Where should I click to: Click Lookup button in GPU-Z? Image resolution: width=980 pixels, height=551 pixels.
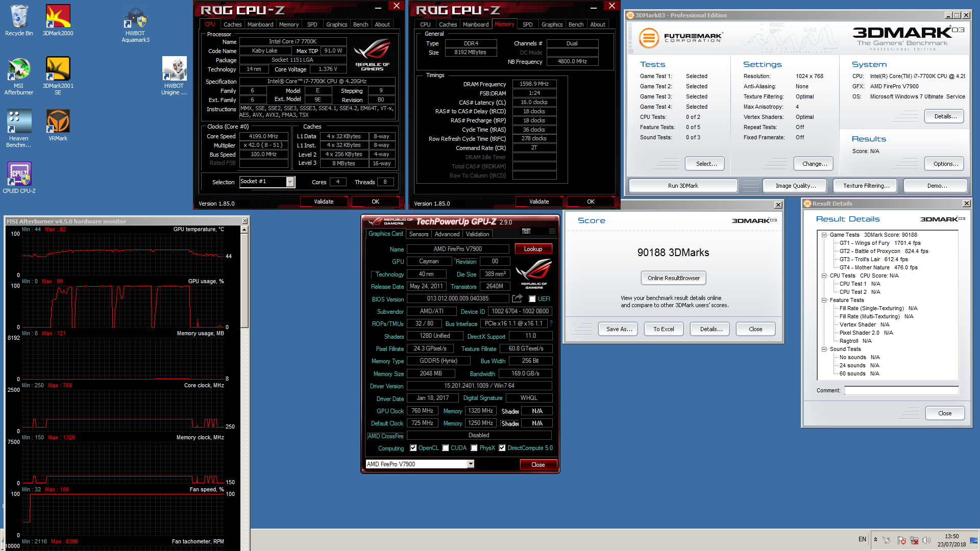click(x=533, y=249)
